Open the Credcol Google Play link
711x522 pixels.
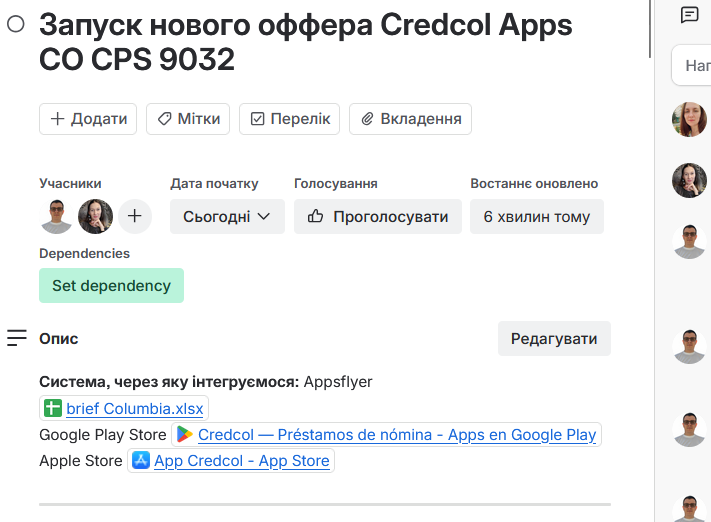tap(397, 435)
